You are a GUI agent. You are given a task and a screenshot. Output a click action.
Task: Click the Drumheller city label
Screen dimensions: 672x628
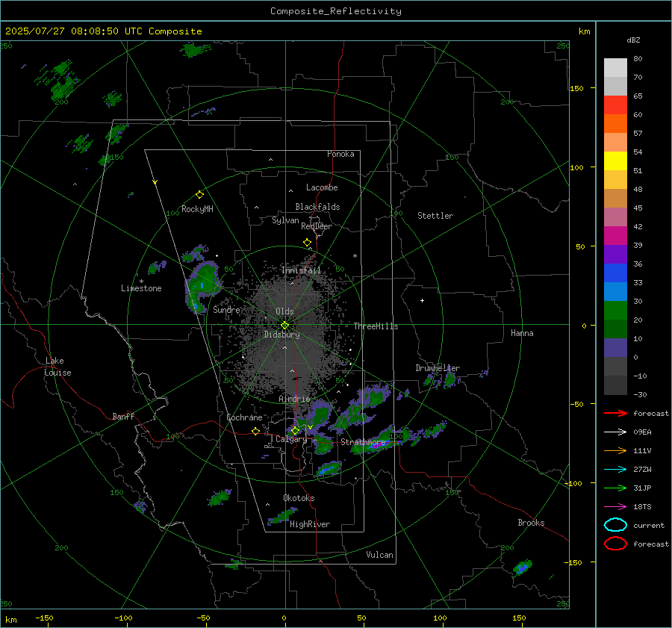(x=438, y=368)
